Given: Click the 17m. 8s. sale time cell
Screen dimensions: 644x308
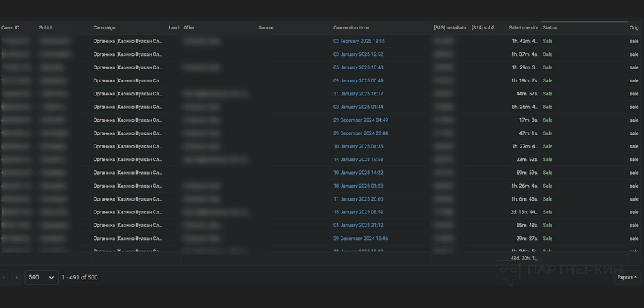Looking at the screenshot, I should (x=529, y=120).
